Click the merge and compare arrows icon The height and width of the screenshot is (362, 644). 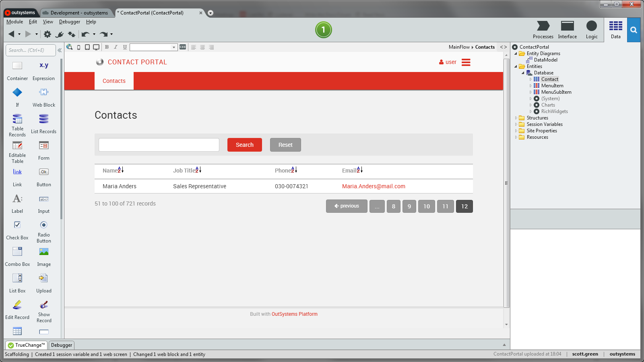pyautogui.click(x=72, y=34)
